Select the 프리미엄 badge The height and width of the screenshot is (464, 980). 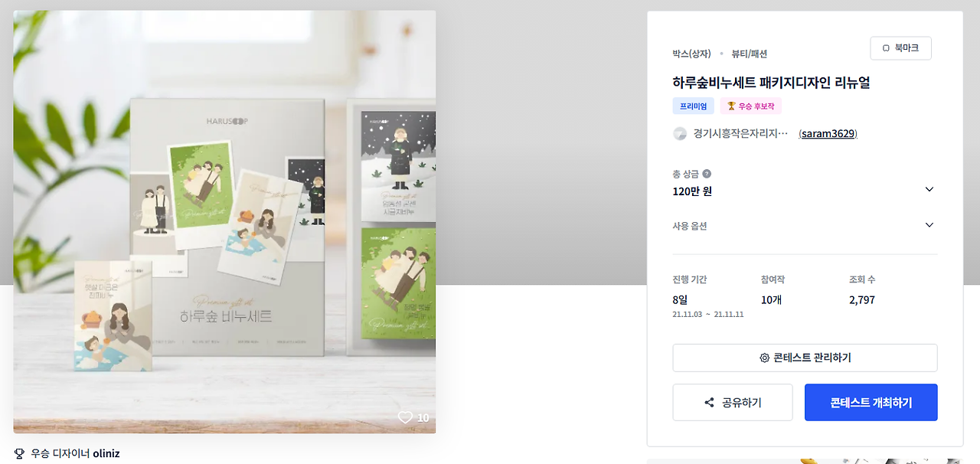click(694, 106)
